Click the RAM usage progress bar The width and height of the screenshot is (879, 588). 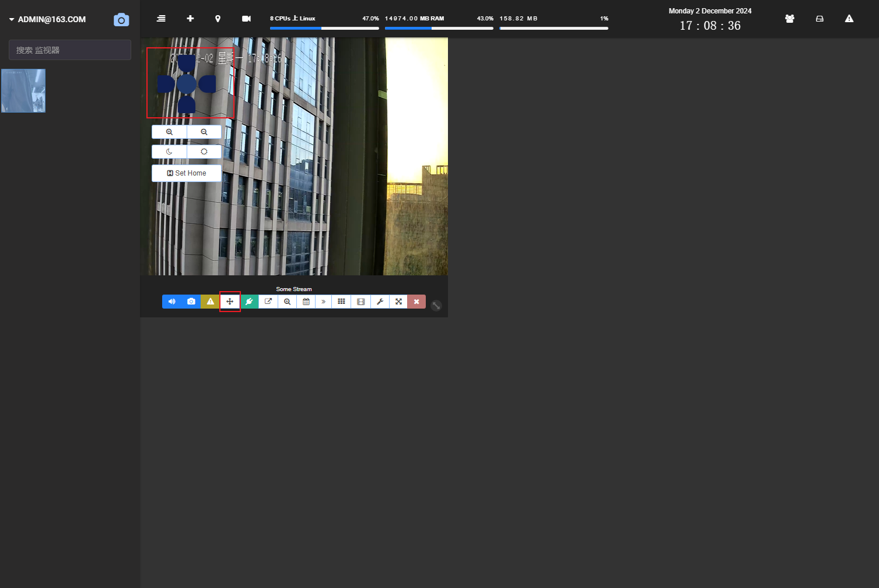coord(439,28)
